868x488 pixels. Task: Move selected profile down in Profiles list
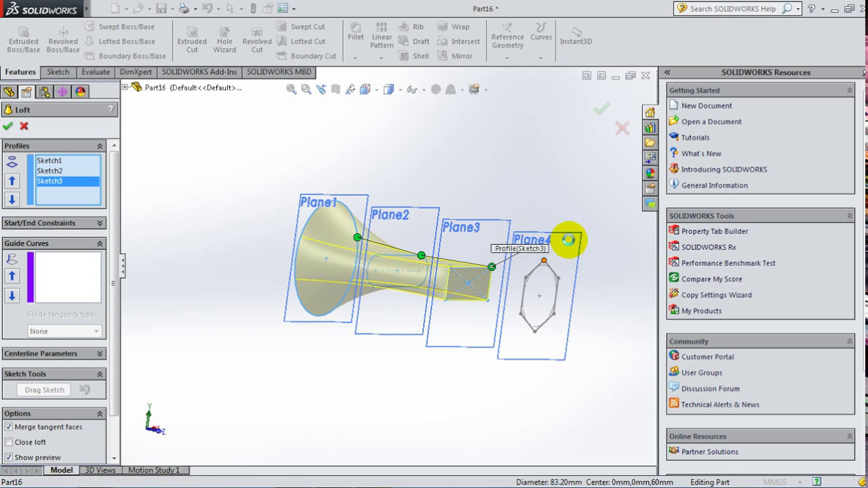pyautogui.click(x=12, y=199)
